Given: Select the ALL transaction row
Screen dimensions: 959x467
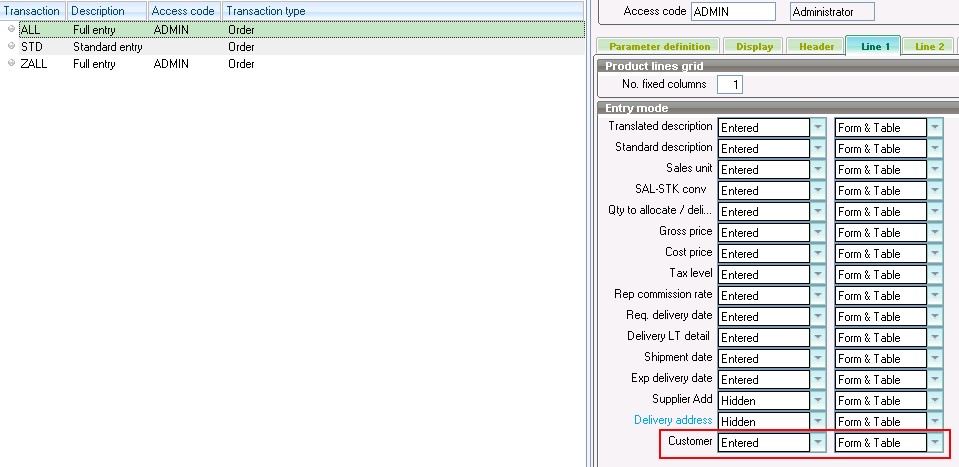Looking at the screenshot, I should pyautogui.click(x=292, y=29).
